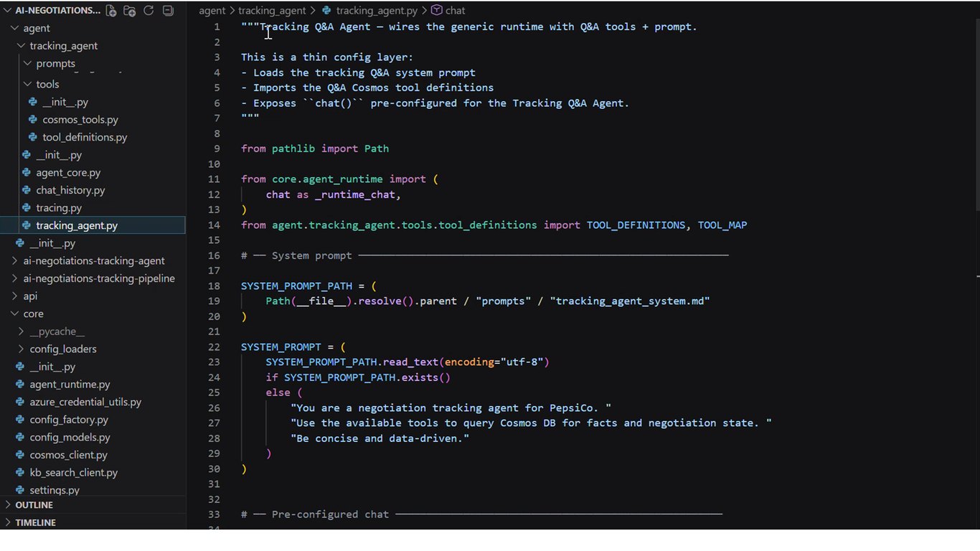Open azure_credential_utils.py file
980x551 pixels.
pyautogui.click(x=85, y=402)
